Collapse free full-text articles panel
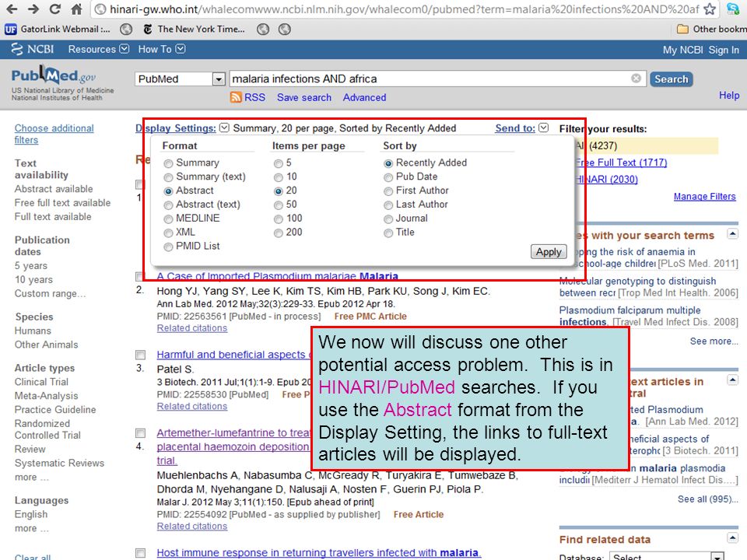Screen dimensions: 747x560 [x=732, y=380]
